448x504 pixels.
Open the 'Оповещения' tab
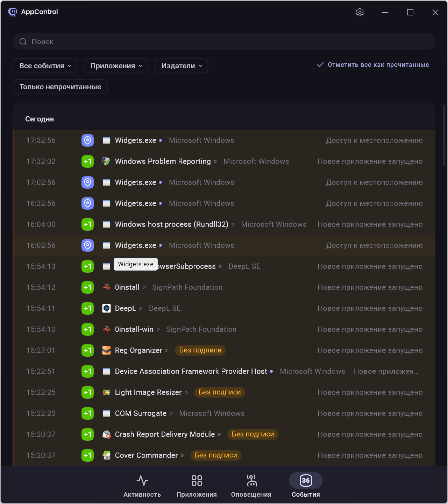coord(251,485)
